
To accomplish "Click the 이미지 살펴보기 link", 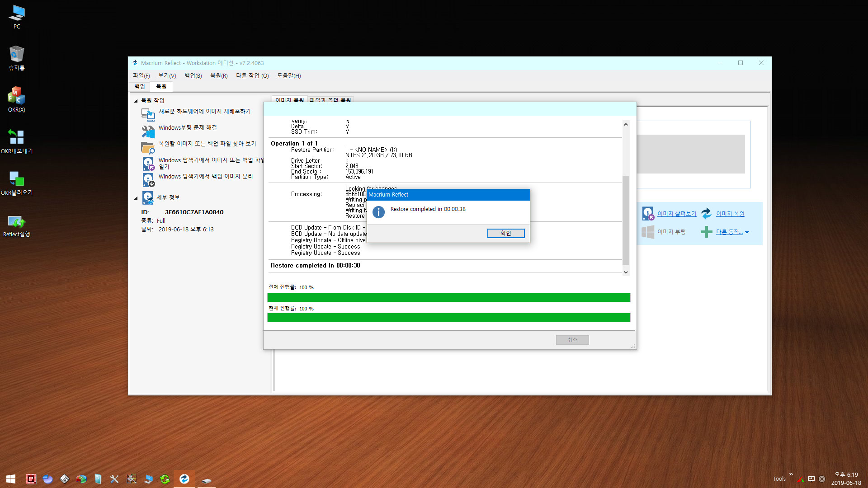I will click(x=677, y=214).
